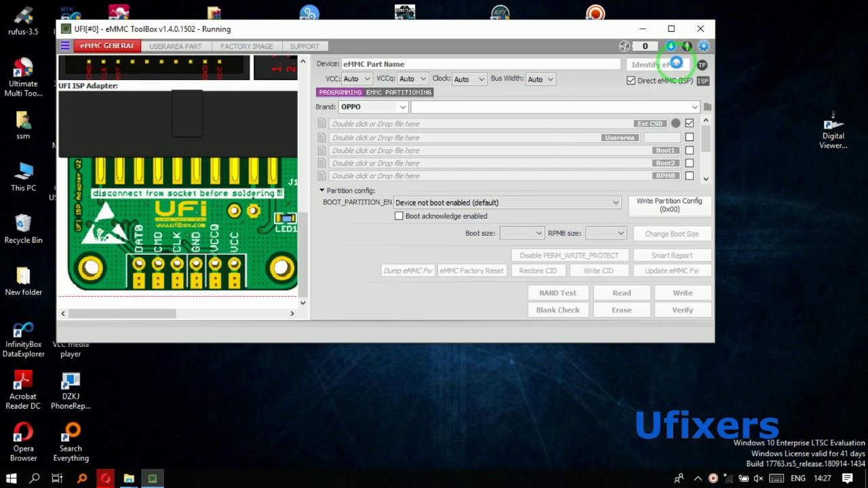
Task: Click the blue download arrow icon
Action: [671, 46]
